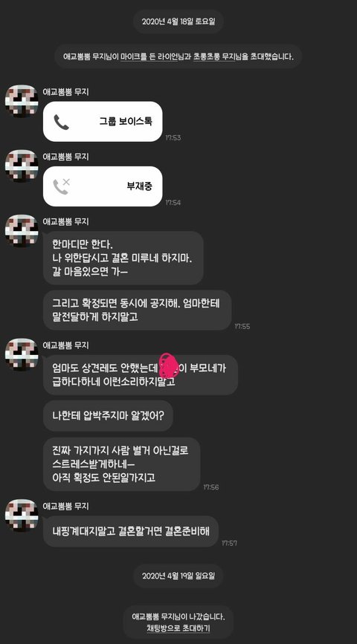Click the 2020년 4월 19일 일요일 date label
This screenshot has width=357, height=644.
click(178, 576)
